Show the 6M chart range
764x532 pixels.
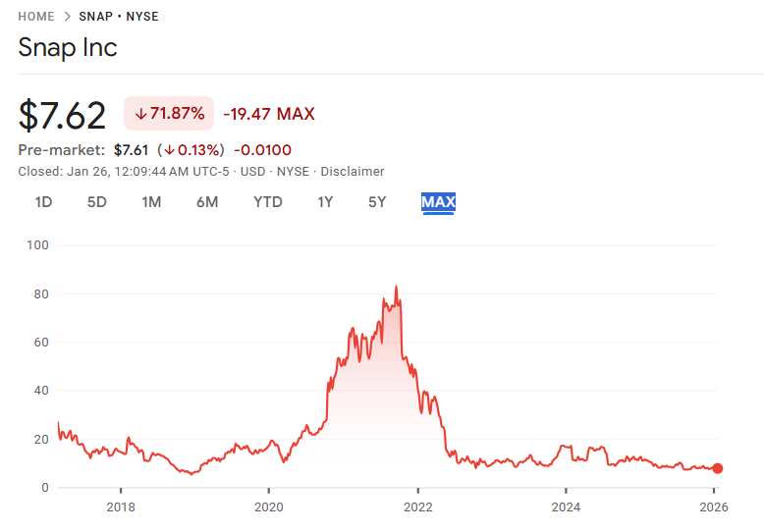coord(207,202)
